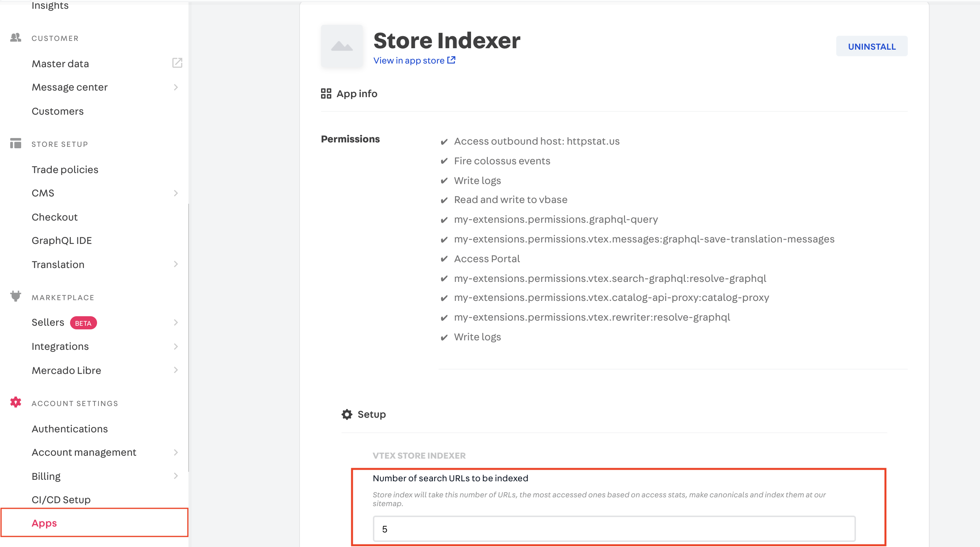Click the rewriter:resolve-graphql permission
980x547 pixels.
(592, 317)
